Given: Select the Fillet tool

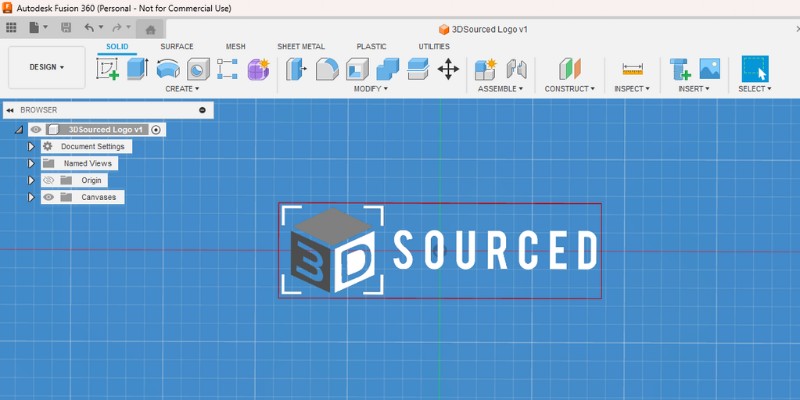Looking at the screenshot, I should tap(327, 69).
